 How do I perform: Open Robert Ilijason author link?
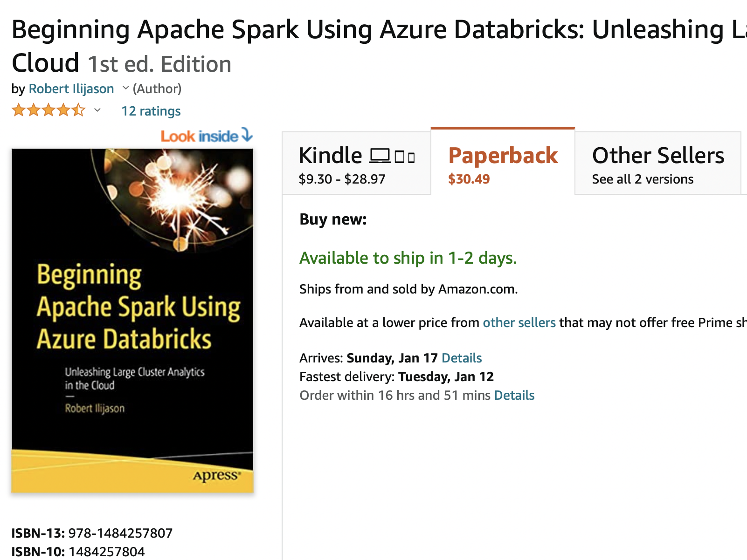(x=71, y=89)
